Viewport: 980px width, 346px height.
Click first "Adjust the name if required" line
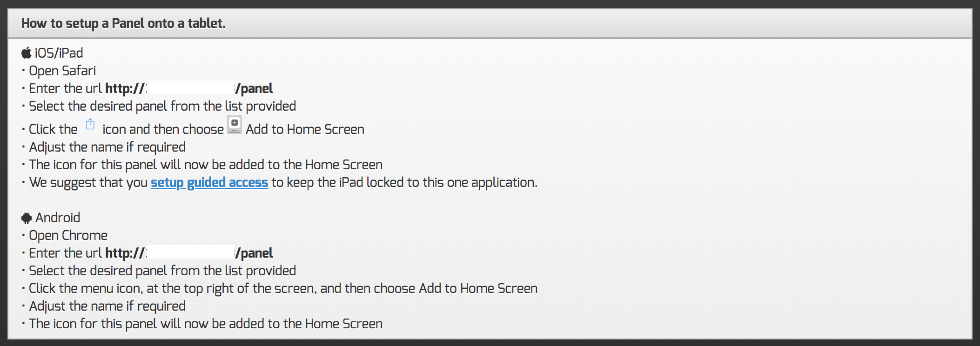click(x=107, y=147)
